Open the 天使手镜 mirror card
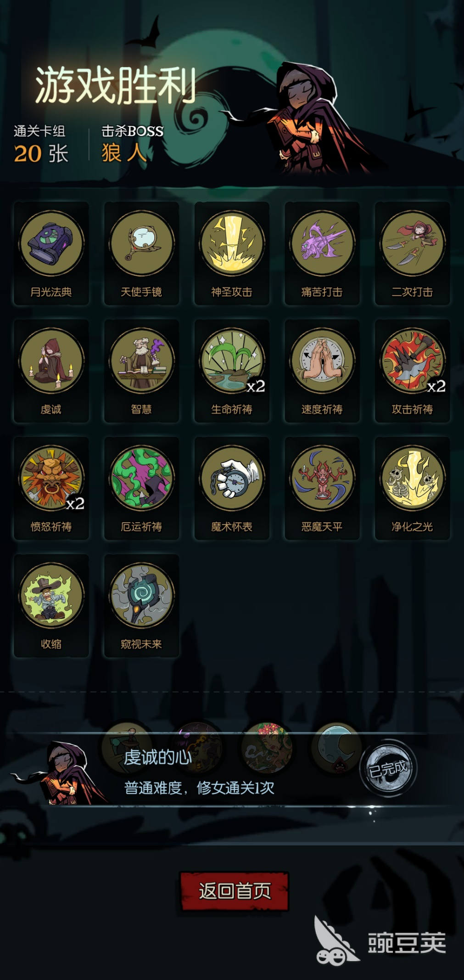The image size is (464, 980). [141, 253]
